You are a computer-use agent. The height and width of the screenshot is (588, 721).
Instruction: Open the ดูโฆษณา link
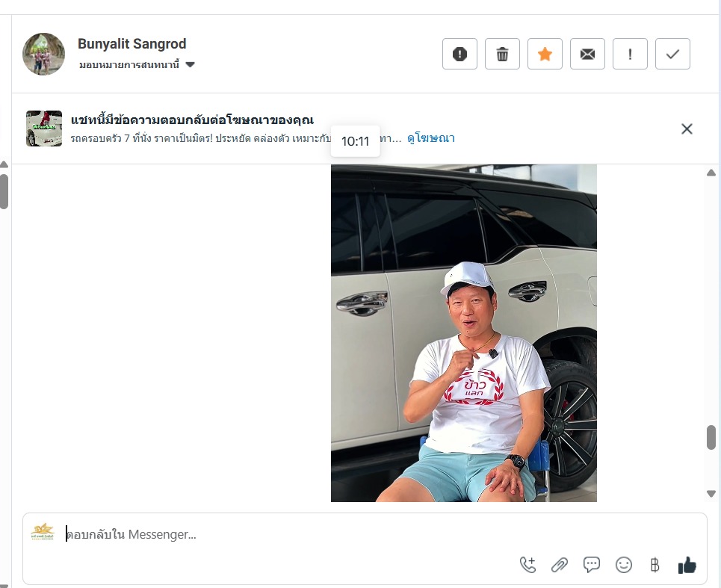click(x=431, y=138)
